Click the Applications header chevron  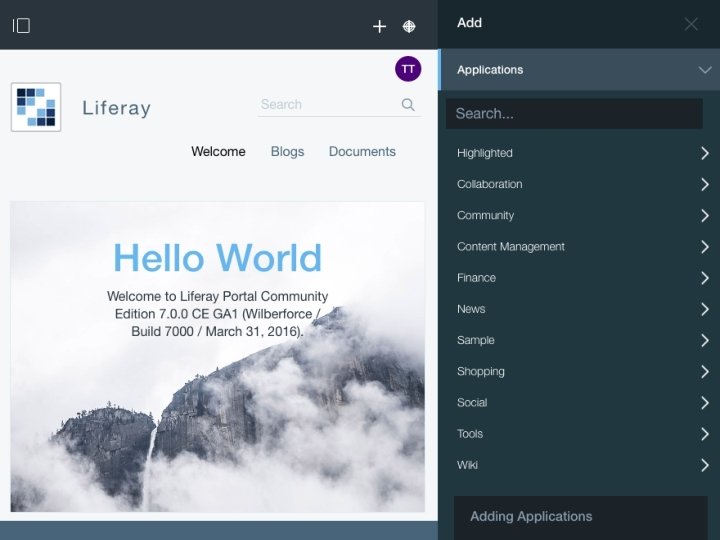tap(705, 70)
